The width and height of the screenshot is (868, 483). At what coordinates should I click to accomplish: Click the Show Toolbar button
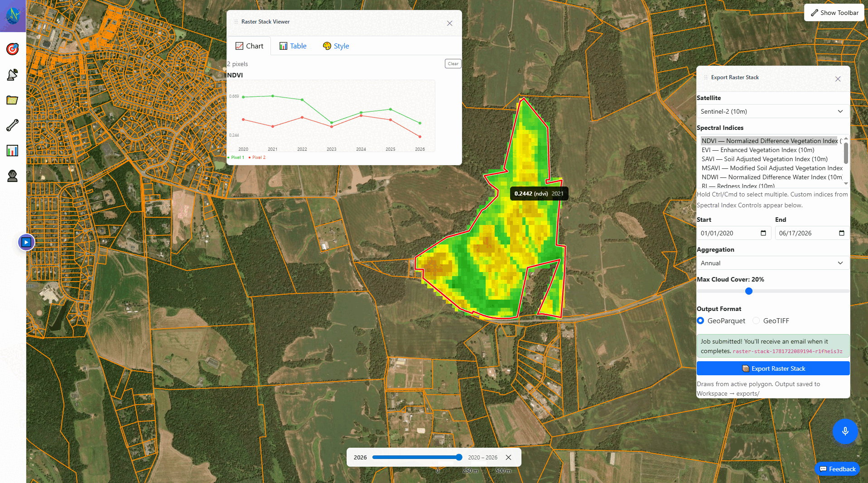click(x=834, y=13)
